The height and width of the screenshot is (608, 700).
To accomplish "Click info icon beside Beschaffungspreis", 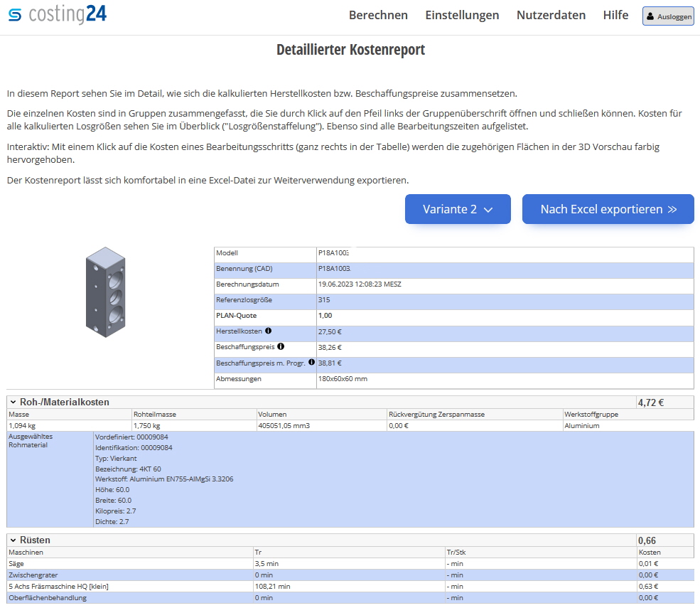I will pos(281,346).
